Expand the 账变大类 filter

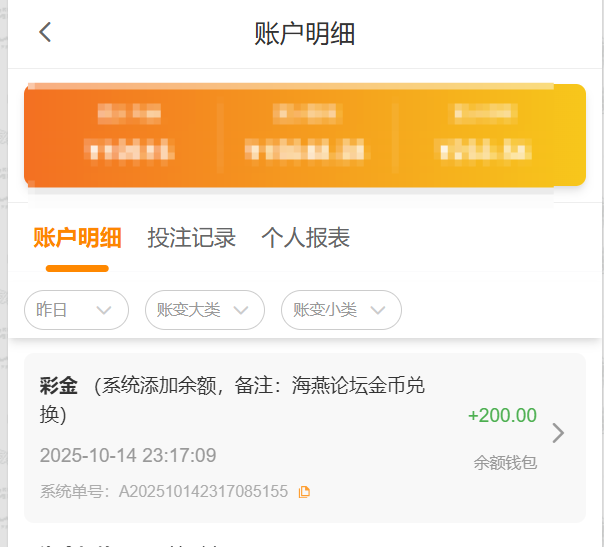point(204,310)
